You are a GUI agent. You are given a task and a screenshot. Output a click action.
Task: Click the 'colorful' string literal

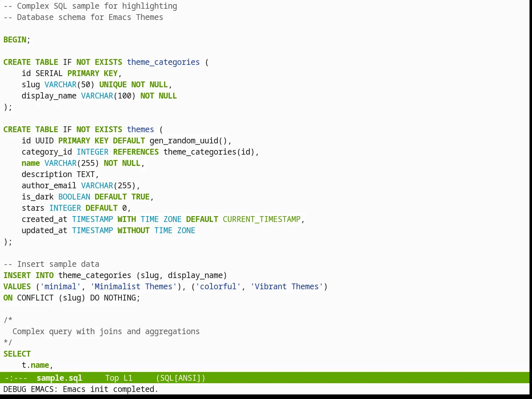pos(218,286)
